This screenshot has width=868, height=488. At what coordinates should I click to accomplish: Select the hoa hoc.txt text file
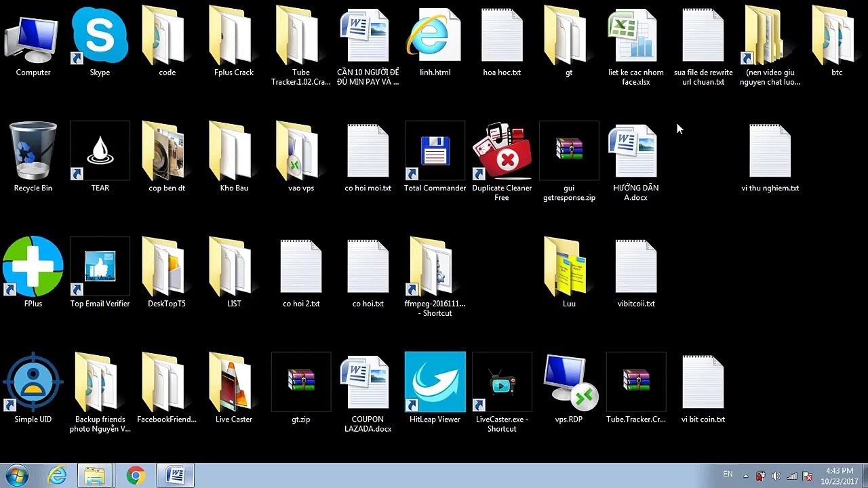[x=502, y=42]
